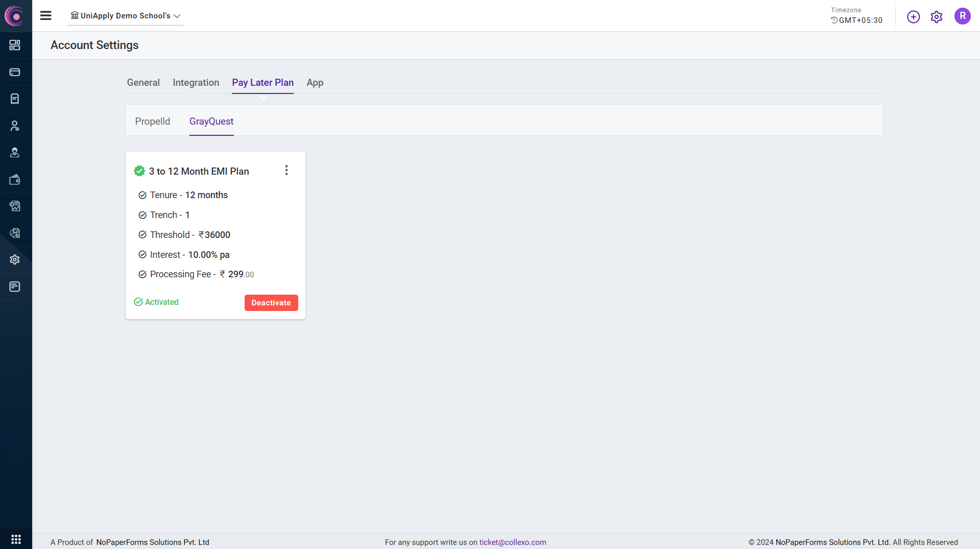
Task: Click the card payments sidebar icon
Action: [x=15, y=73]
